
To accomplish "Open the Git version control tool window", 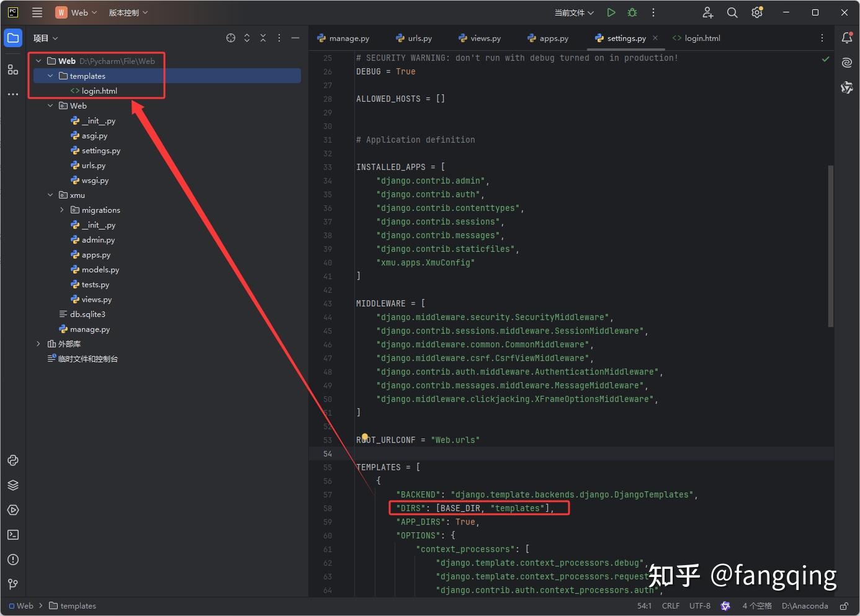I will point(13,584).
